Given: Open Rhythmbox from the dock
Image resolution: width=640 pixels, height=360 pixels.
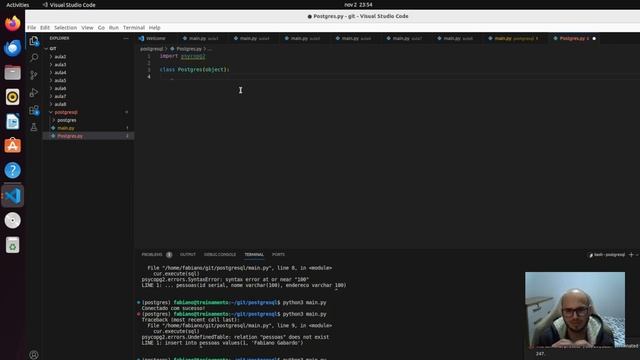Looking at the screenshot, I should [13, 97].
